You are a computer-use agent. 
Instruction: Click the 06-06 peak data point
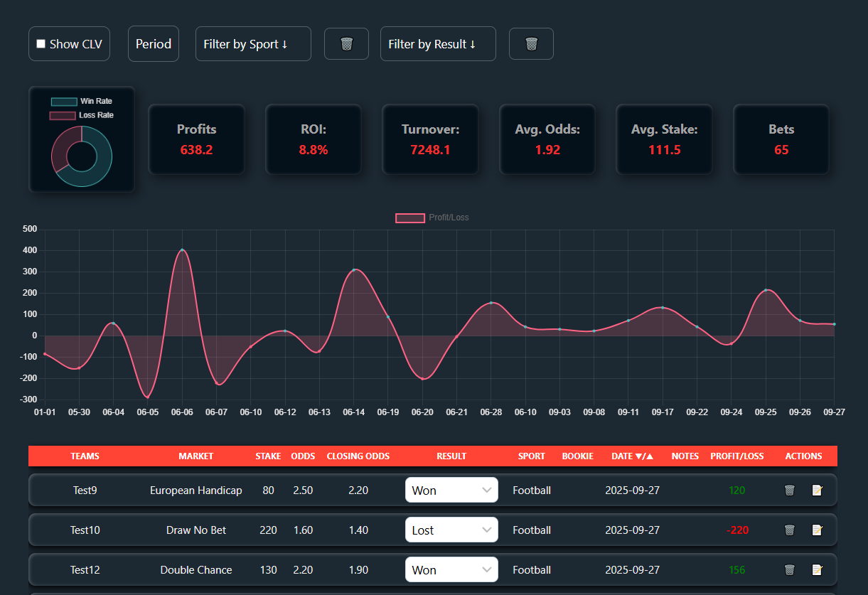(x=182, y=250)
